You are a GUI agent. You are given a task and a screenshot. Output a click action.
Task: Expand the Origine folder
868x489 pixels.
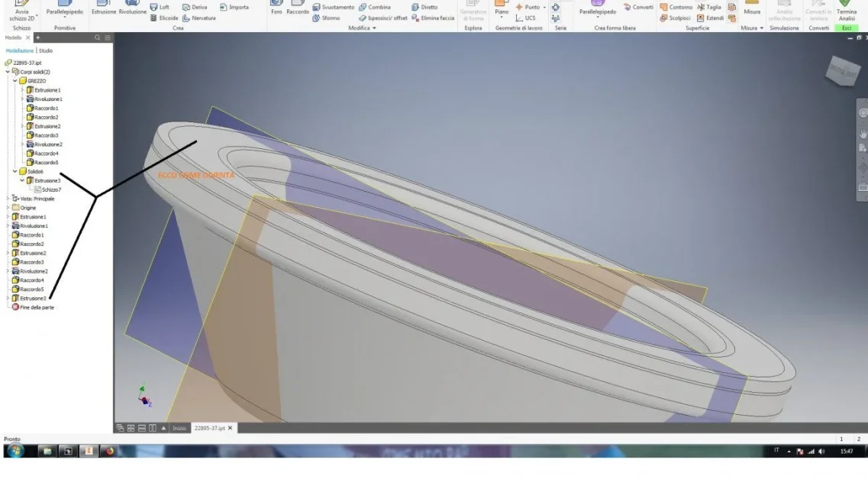tap(8, 208)
